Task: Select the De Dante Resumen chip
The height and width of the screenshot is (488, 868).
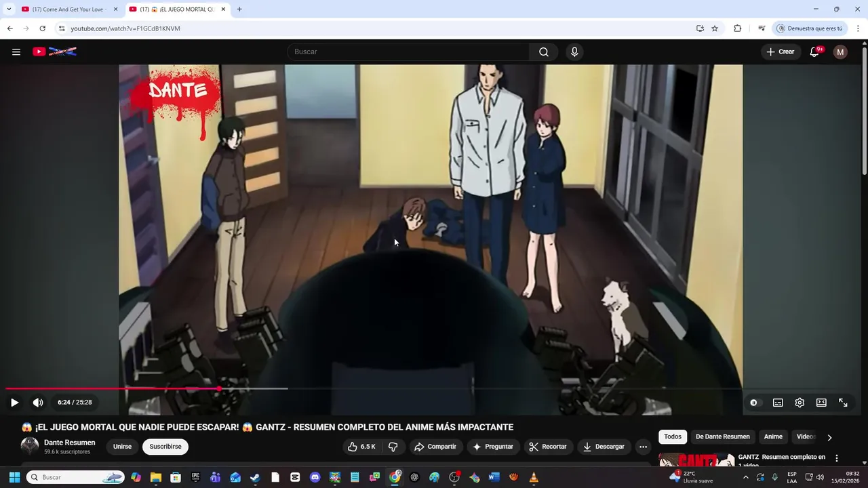Action: pyautogui.click(x=723, y=437)
